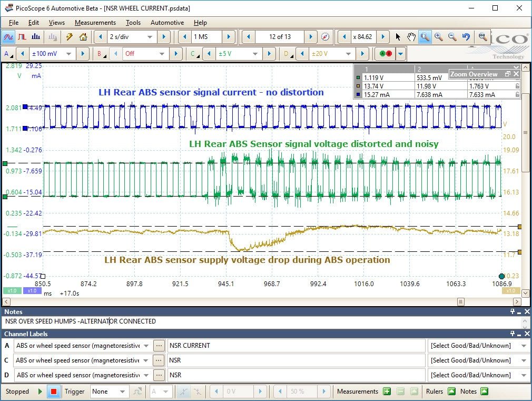Click the horizontal scrollbar thumb below graph
The image size is (532, 401).
460,301
